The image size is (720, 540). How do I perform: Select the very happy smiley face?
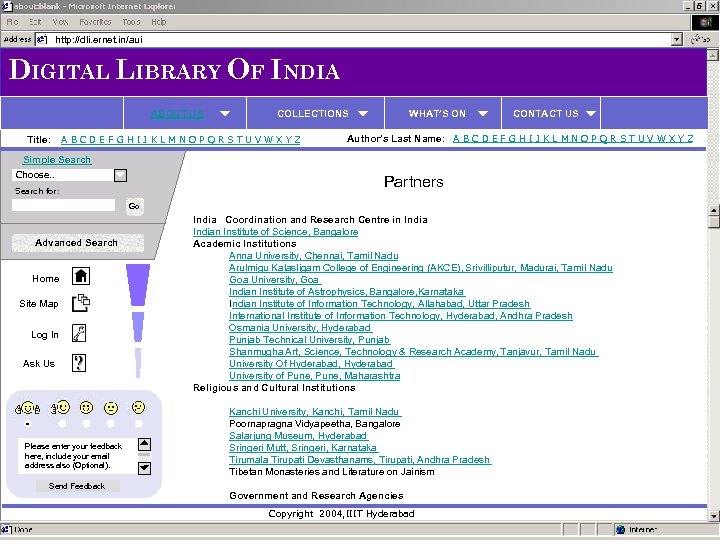[x=28, y=408]
